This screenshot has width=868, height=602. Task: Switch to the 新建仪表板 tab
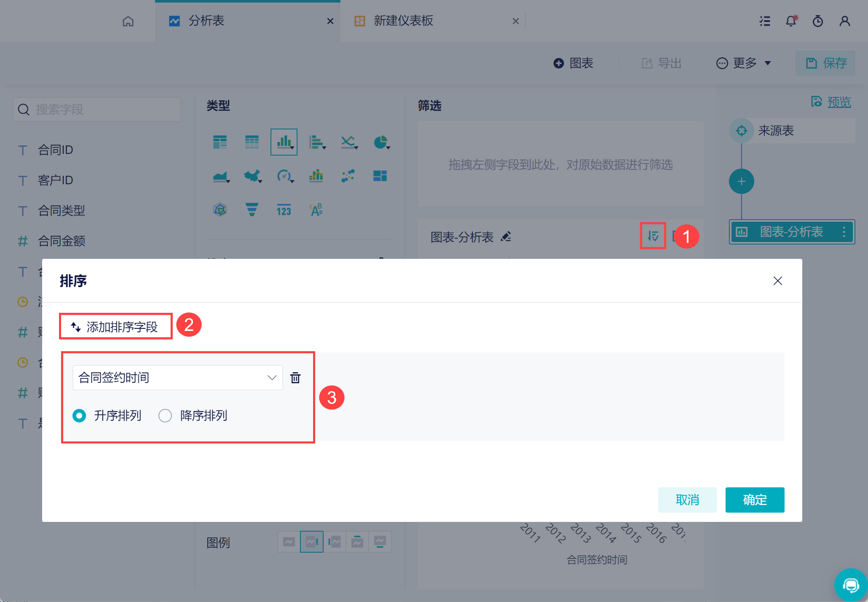coord(403,21)
